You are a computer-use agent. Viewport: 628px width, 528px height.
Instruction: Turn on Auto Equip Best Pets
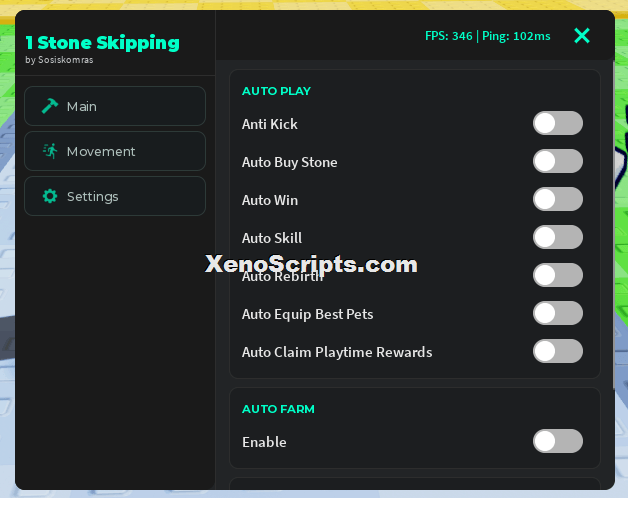558,313
